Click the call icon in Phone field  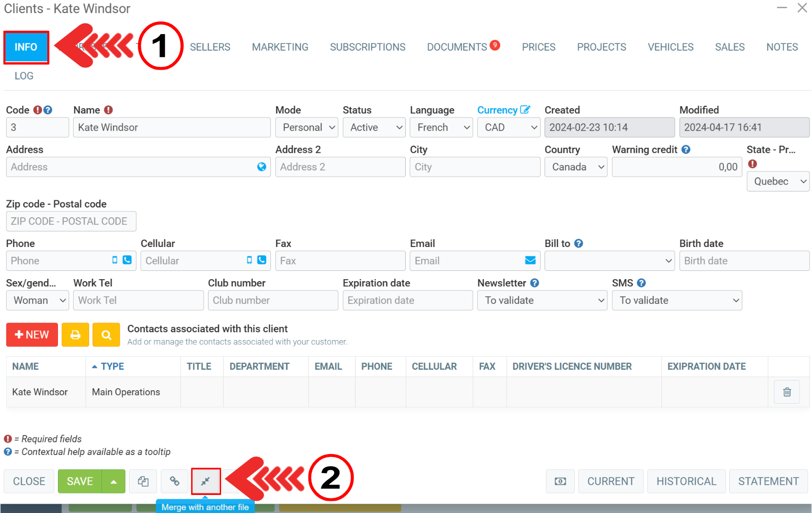coord(127,260)
